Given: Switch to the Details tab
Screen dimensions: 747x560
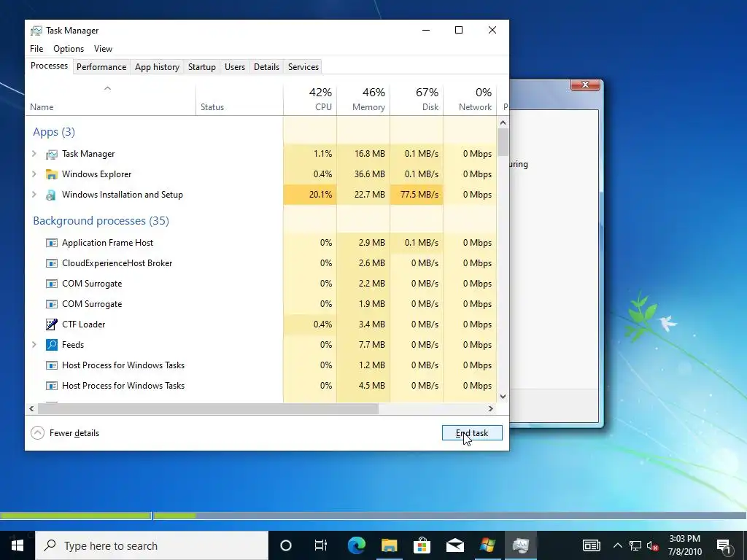Looking at the screenshot, I should click(x=266, y=67).
